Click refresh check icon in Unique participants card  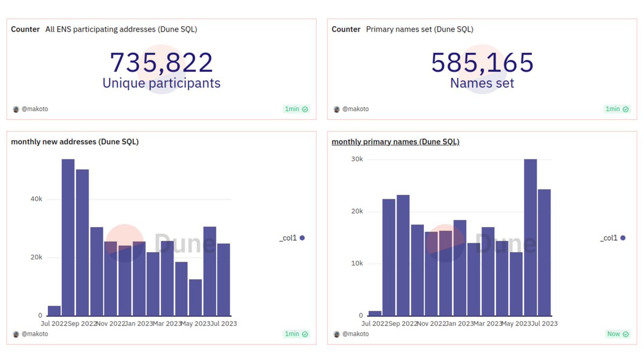pyautogui.click(x=305, y=109)
